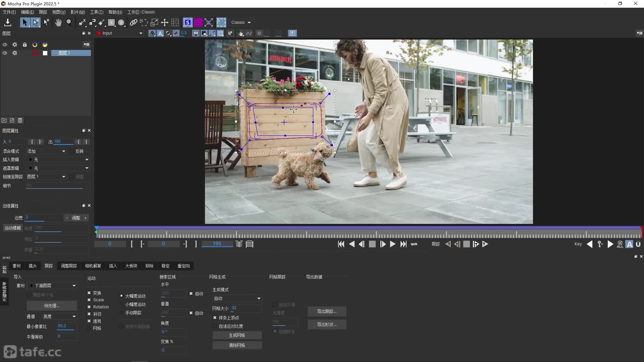Viewport: 644px width, 362px height.
Task: Select the rotate tool icon
Action: [x=144, y=22]
